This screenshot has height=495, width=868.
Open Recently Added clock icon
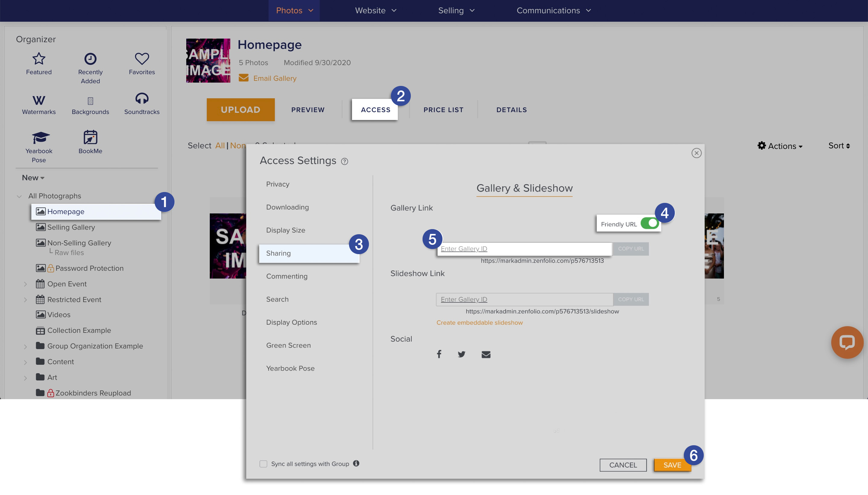(x=90, y=58)
